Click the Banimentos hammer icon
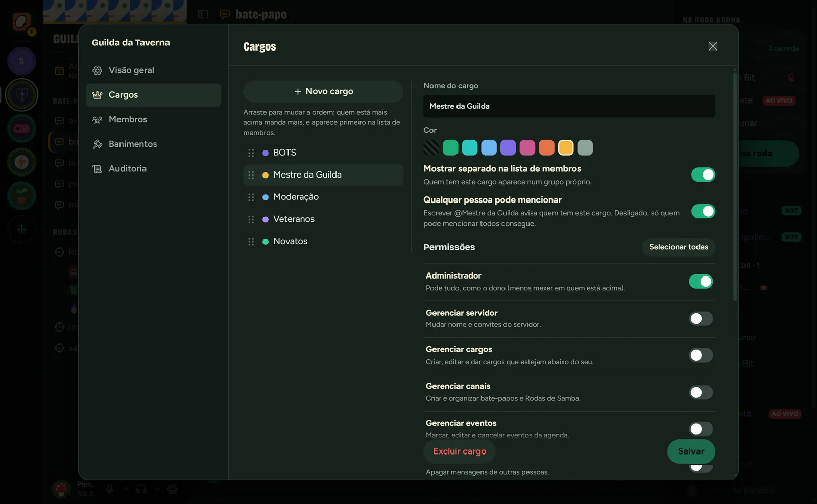The height and width of the screenshot is (504, 817). coord(98,144)
